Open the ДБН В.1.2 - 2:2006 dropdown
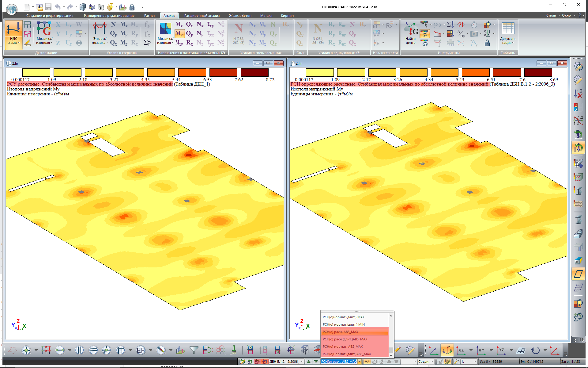This screenshot has height=368, width=588. 302,362
